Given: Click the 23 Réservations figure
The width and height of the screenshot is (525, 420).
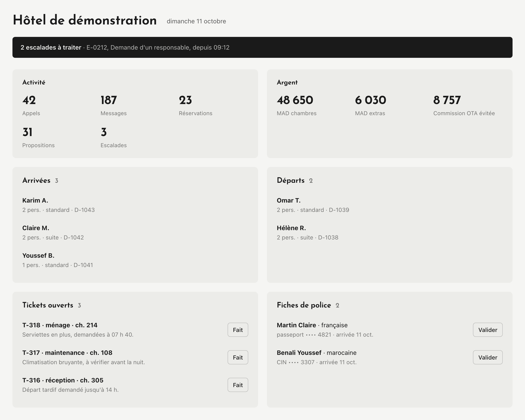Looking at the screenshot, I should (x=185, y=100).
